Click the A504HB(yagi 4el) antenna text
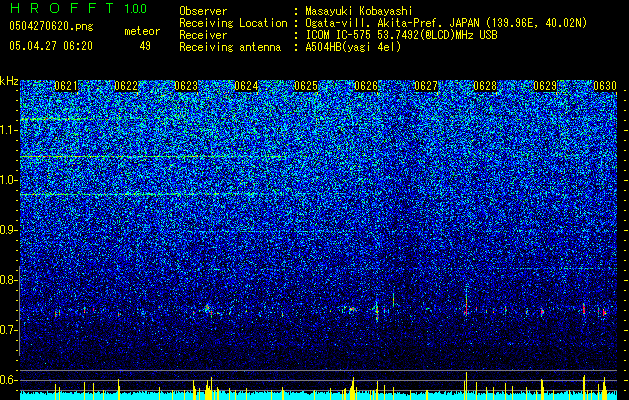Viewport: 629px width, 400px height. (x=353, y=47)
